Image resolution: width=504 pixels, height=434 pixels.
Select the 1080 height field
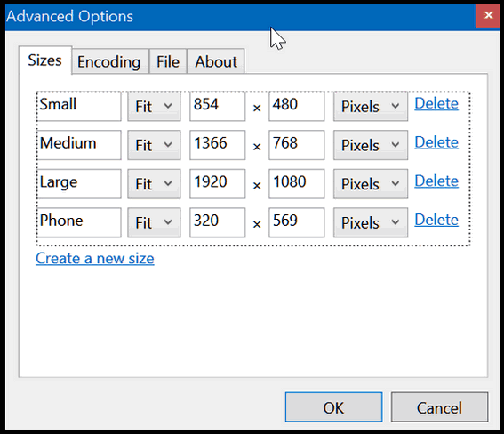pos(296,184)
